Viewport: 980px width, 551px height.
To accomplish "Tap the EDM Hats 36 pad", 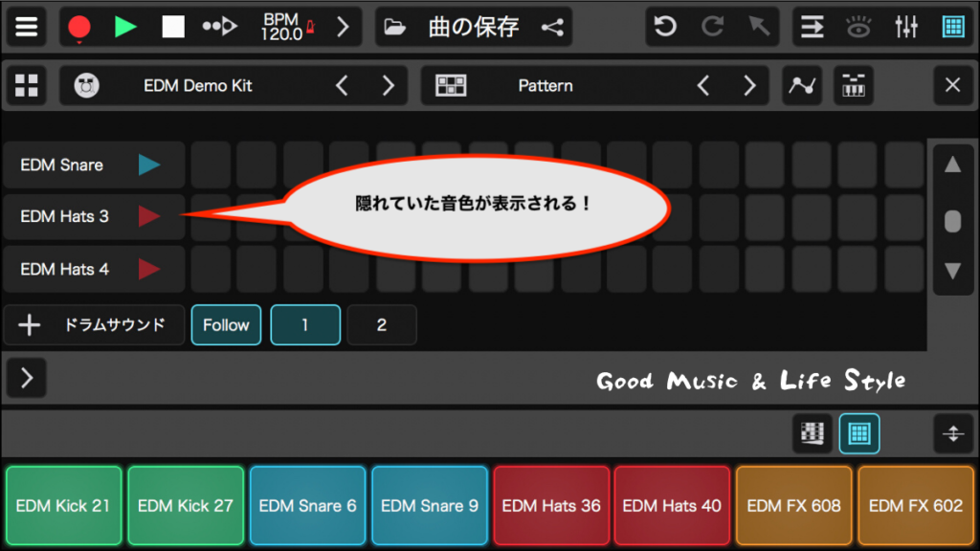I will point(551,505).
